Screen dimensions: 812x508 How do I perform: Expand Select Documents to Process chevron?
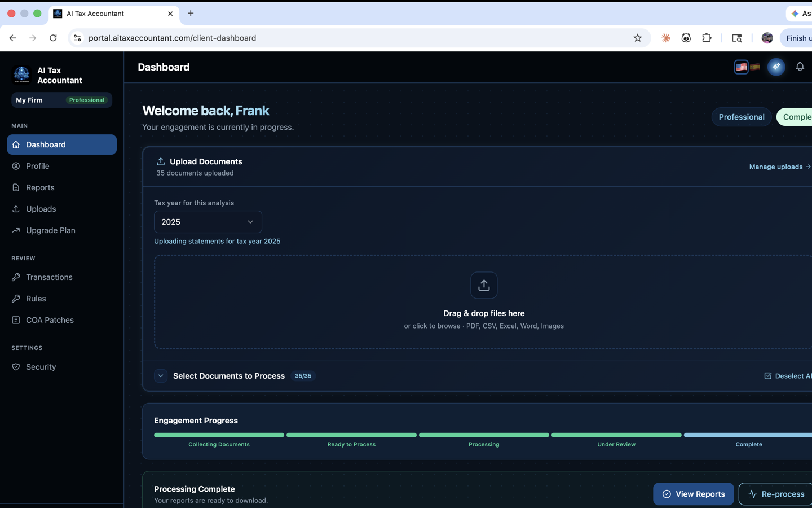(x=161, y=376)
